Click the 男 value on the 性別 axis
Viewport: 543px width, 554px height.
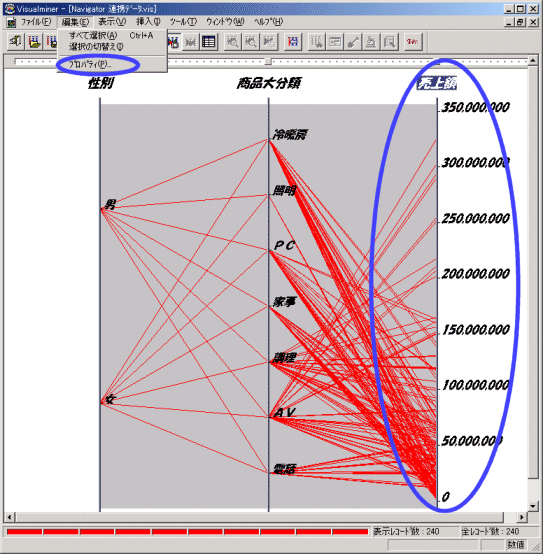110,204
